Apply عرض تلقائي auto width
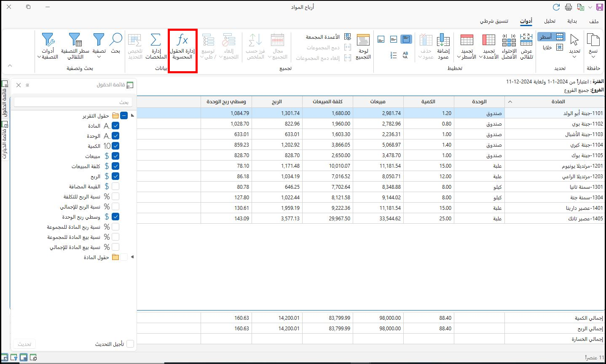 coord(526,47)
